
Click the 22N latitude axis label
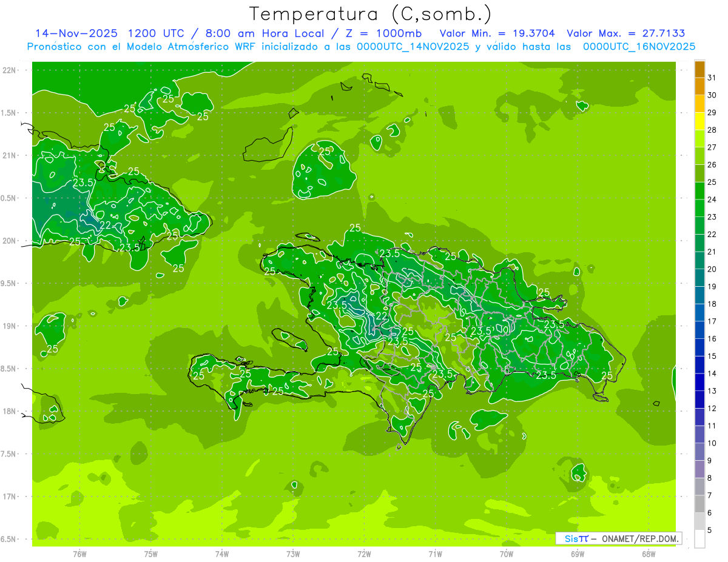[10, 70]
